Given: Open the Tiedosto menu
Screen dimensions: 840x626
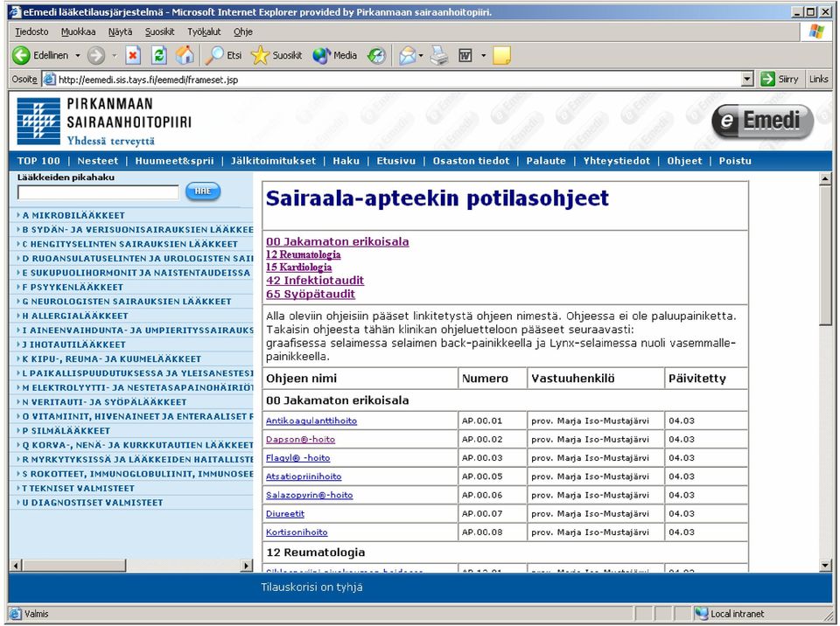Looking at the screenshot, I should click(31, 31).
